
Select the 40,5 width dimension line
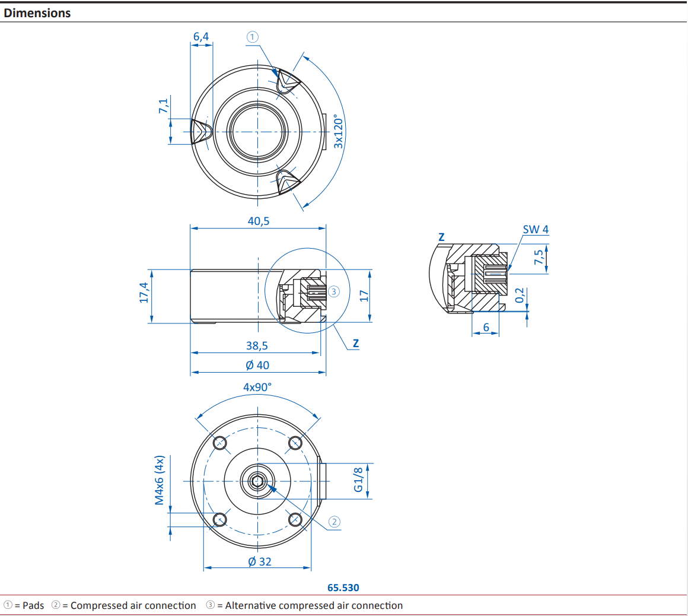coord(257,221)
